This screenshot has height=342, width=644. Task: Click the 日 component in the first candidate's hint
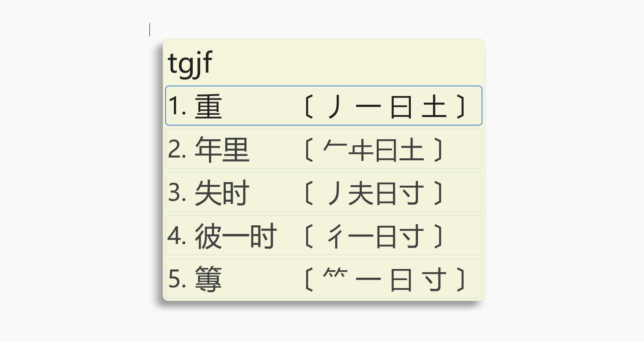[x=401, y=107]
